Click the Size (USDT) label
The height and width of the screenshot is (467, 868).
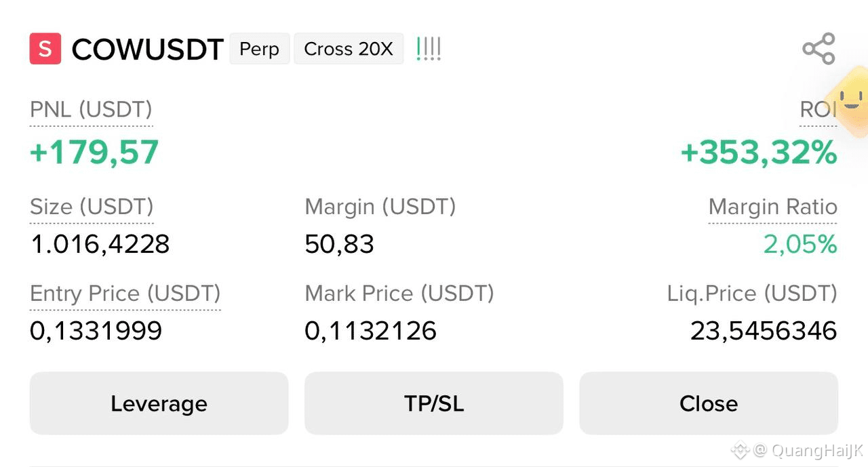92,207
